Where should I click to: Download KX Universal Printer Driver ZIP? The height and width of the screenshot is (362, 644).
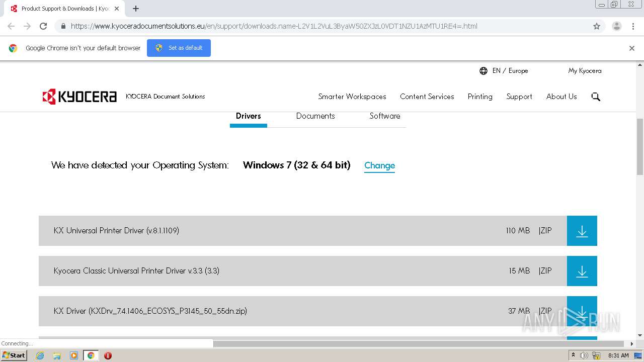pyautogui.click(x=582, y=231)
